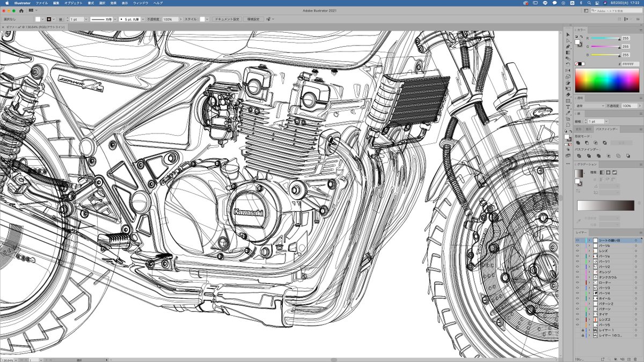This screenshot has height=362, width=644.
Task: Hide the レンズ layer via eye icon
Action: click(577, 251)
